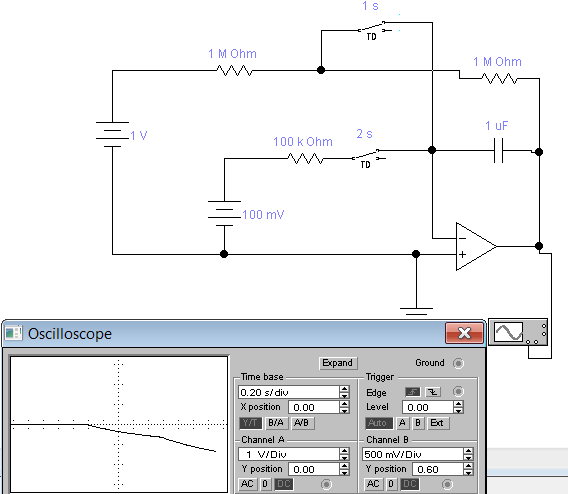Set Channel B coupling to DC
This screenshot has height=494, width=568.
[x=409, y=484]
